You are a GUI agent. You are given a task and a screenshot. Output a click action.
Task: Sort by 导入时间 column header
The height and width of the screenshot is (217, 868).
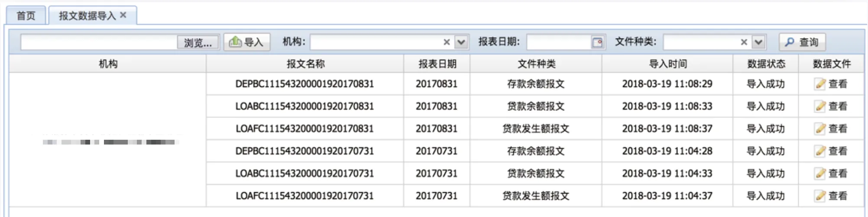(667, 64)
